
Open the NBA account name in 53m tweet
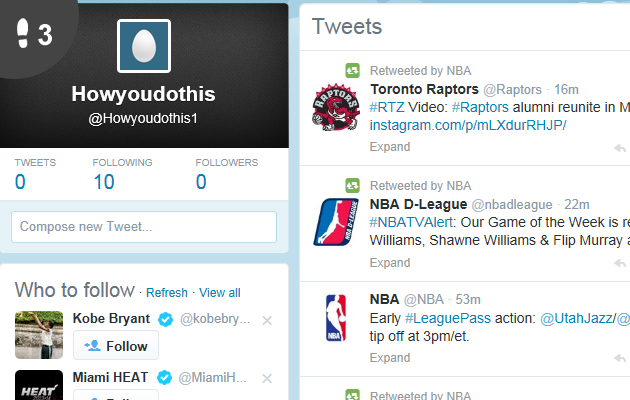384,299
